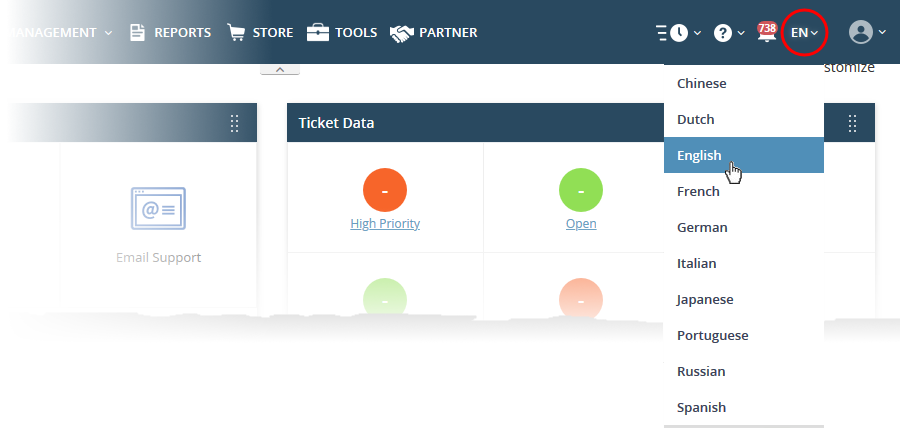Expand the clock menu dropdown arrow
Viewport: 900px width, 430px height.
[697, 33]
